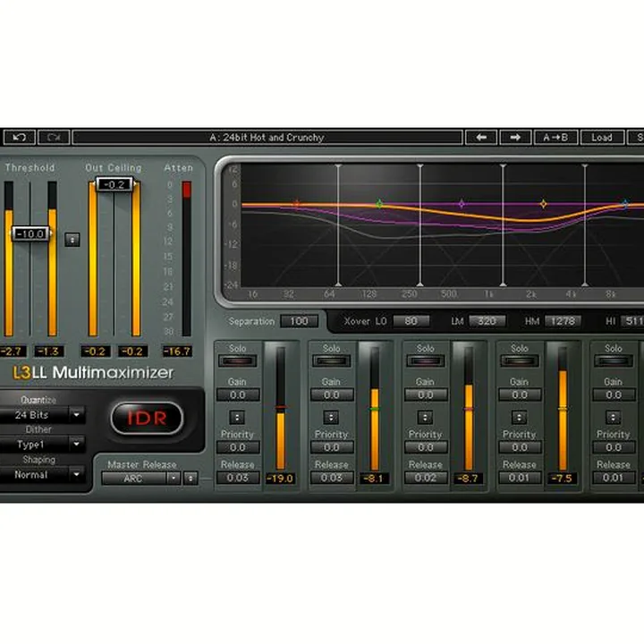Image resolution: width=644 pixels, height=644 pixels.
Task: Open the Master Release ARC dropdown arrow
Action: pos(174,478)
